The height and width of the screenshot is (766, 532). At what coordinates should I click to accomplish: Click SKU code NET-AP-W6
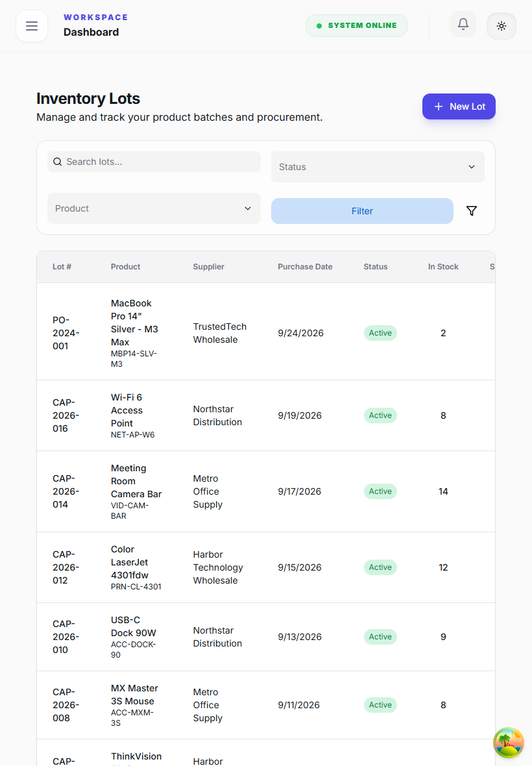(133, 435)
